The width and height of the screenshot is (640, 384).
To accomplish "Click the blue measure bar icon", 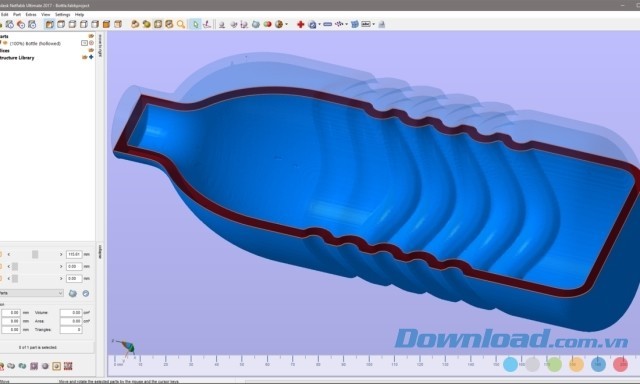I will tap(327, 24).
